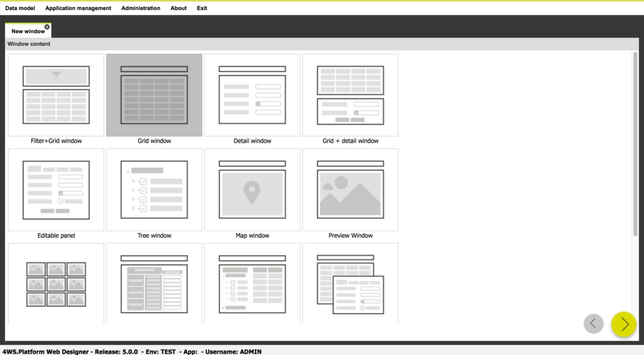
Task: Select the grid with overlapping detail template
Action: click(350, 284)
